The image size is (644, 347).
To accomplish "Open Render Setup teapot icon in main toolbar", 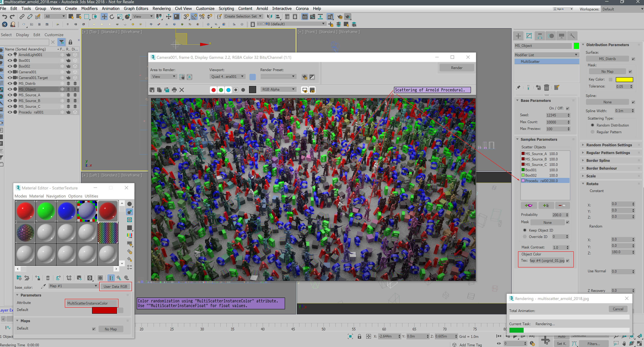I will point(340,17).
